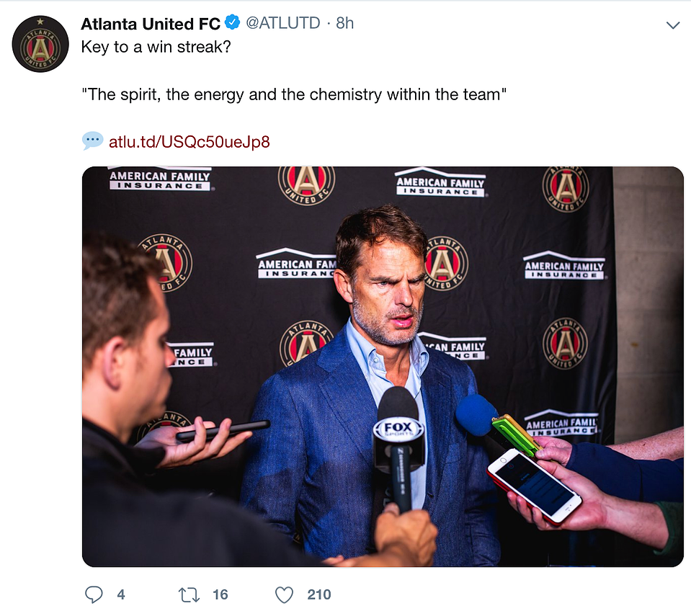This screenshot has height=616, width=691.
Task: Expand tweet options chevron menu
Action: 672,25
